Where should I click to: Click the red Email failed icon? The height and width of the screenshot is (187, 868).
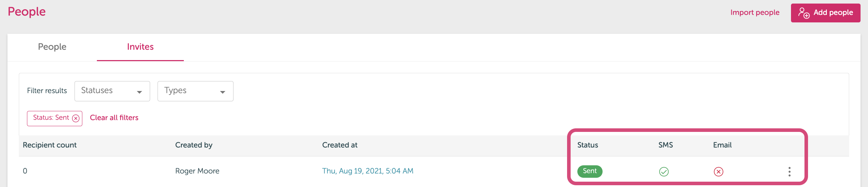pyautogui.click(x=718, y=172)
